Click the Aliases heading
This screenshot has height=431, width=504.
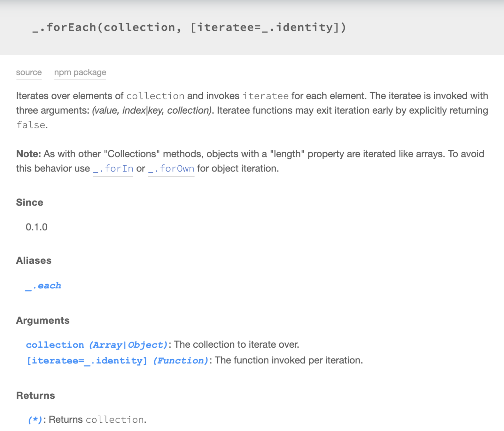click(34, 261)
